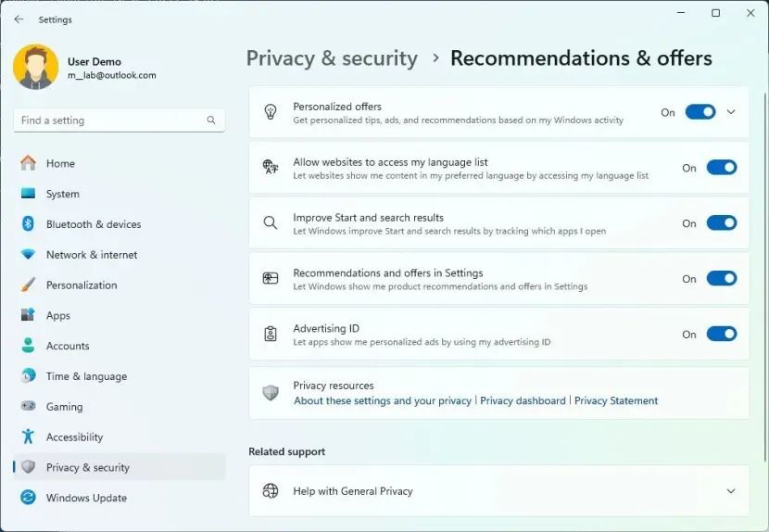The height and width of the screenshot is (532, 769).
Task: Open the Privacy Statement link
Action: (616, 401)
